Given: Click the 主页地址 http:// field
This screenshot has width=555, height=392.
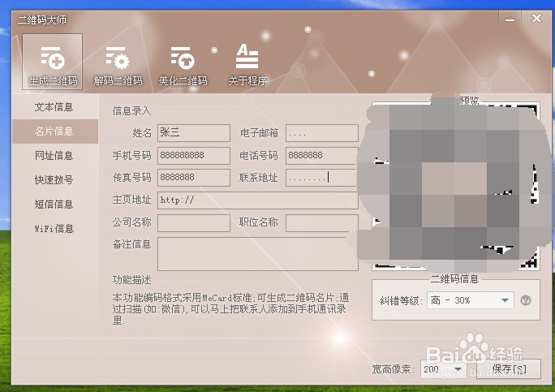Looking at the screenshot, I should [258, 200].
